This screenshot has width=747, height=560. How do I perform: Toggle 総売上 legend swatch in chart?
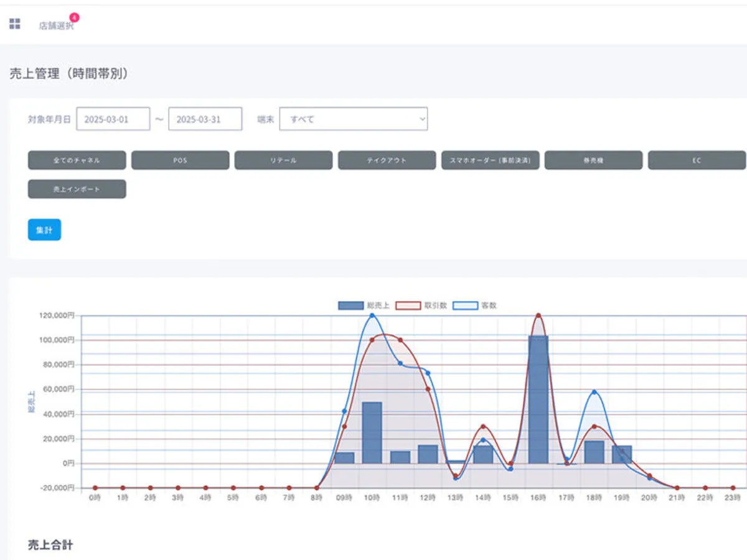(350, 306)
